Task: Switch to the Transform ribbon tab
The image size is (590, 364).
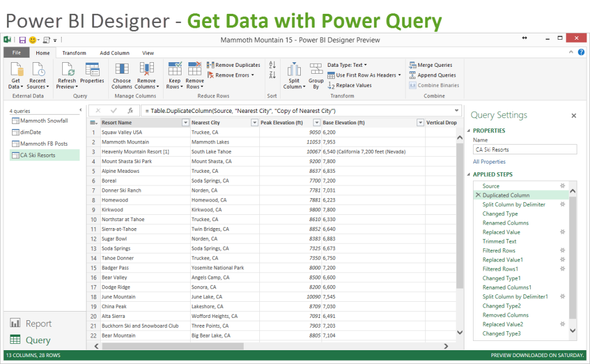Action: [74, 52]
